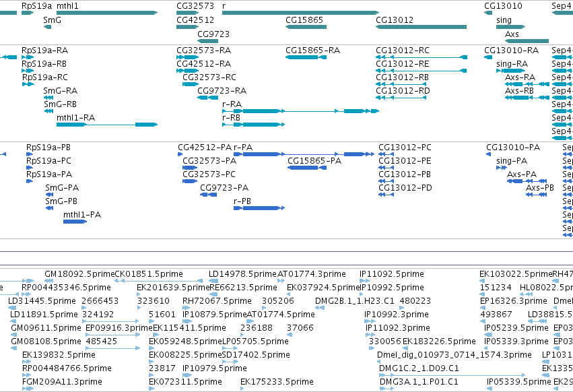The height and width of the screenshot is (392, 573).
Task: Click the SmG-RB transcript
Action: (48, 111)
